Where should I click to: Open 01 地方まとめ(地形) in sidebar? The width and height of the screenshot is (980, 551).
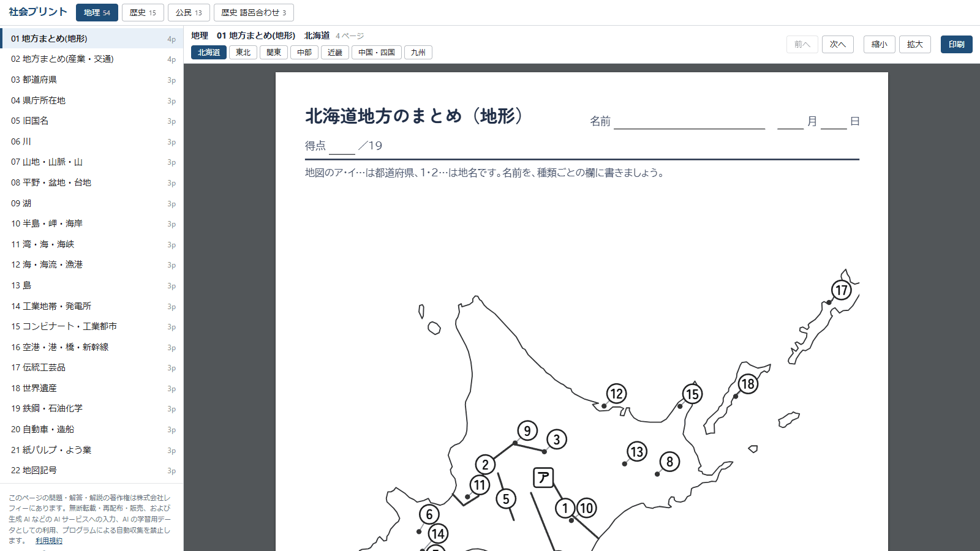92,39
